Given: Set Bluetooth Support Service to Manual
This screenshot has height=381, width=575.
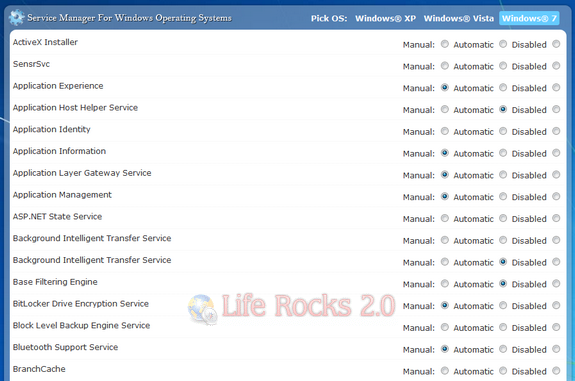Looking at the screenshot, I should (445, 349).
